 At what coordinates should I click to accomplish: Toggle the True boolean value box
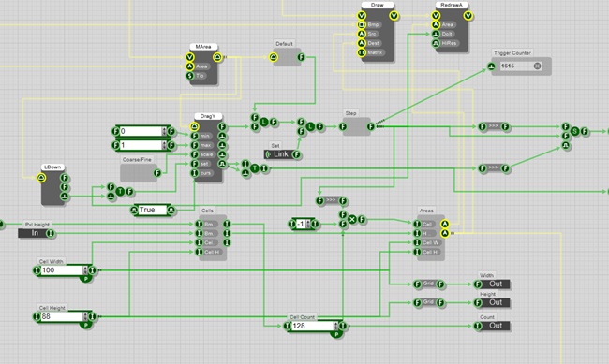coord(152,210)
